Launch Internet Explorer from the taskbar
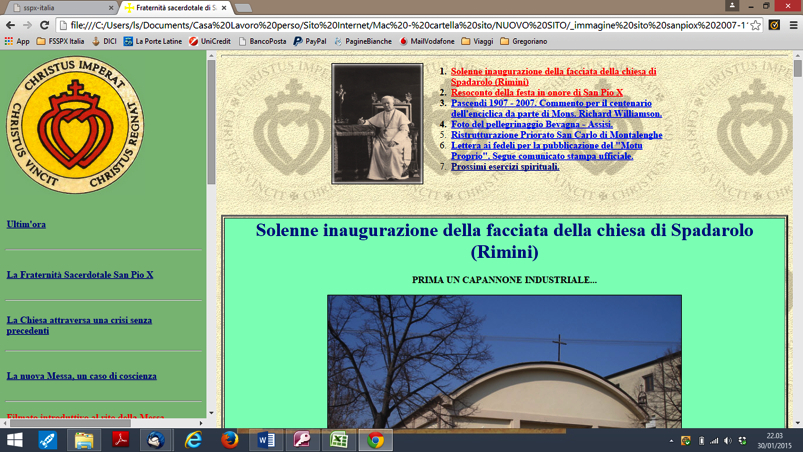 click(x=193, y=440)
